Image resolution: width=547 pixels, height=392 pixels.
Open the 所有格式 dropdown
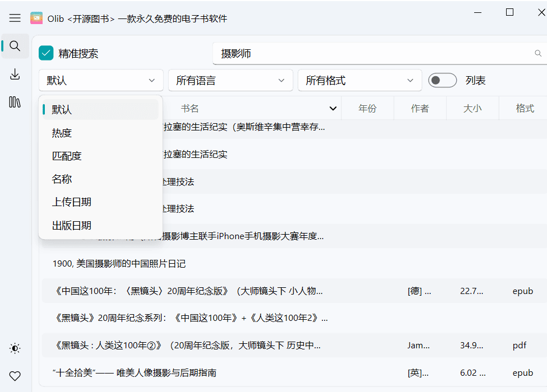[359, 80]
